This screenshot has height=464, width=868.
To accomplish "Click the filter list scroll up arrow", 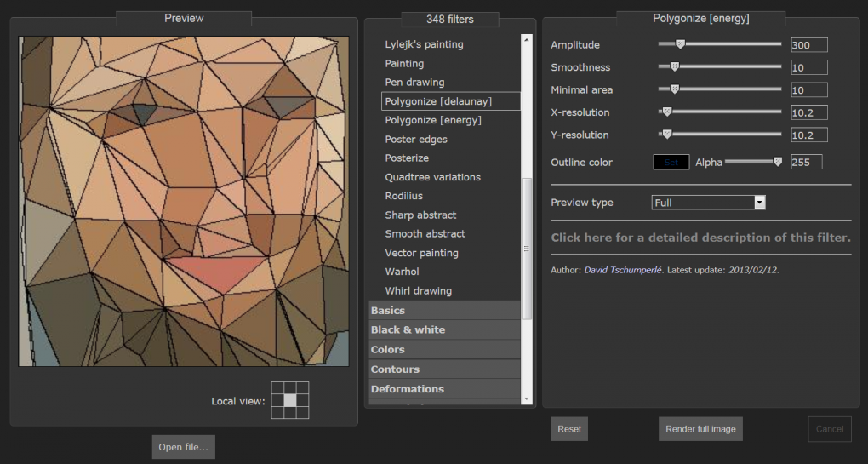I will coord(527,40).
